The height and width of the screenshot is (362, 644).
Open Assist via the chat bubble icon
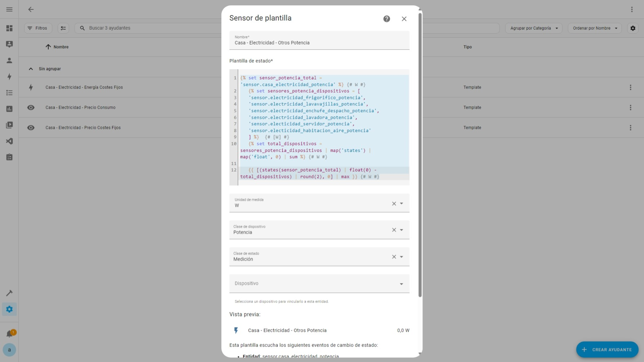click(9, 44)
